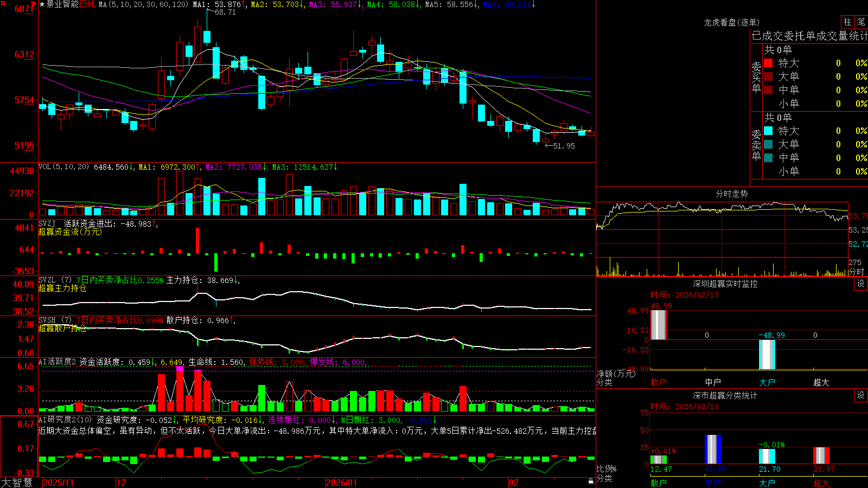Click the SVZJ indicator label
The height and width of the screenshot is (488, 868).
[47, 223]
